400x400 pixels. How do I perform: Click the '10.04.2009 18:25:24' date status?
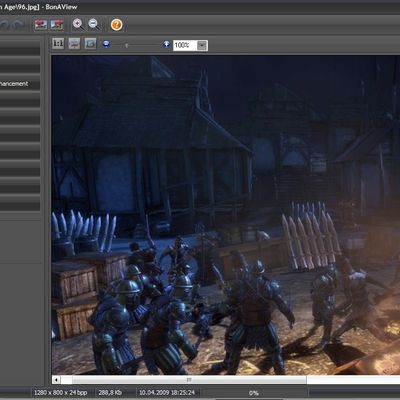pos(167,392)
